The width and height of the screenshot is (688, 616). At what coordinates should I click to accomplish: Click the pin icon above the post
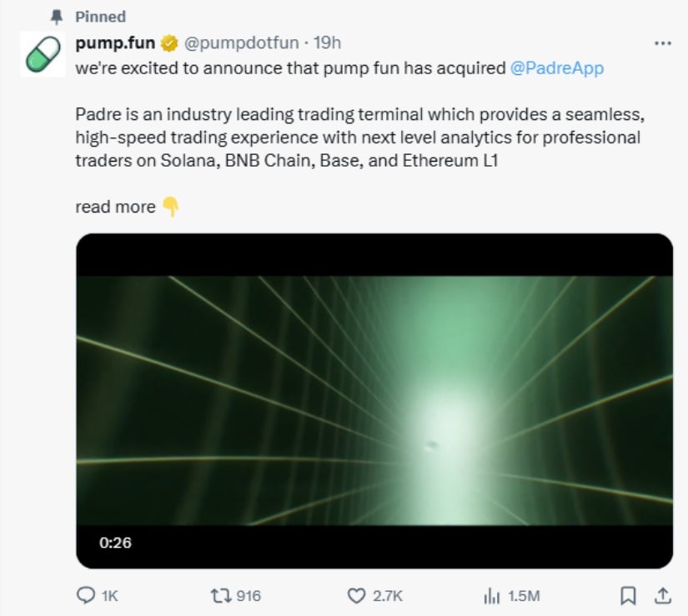point(57,16)
